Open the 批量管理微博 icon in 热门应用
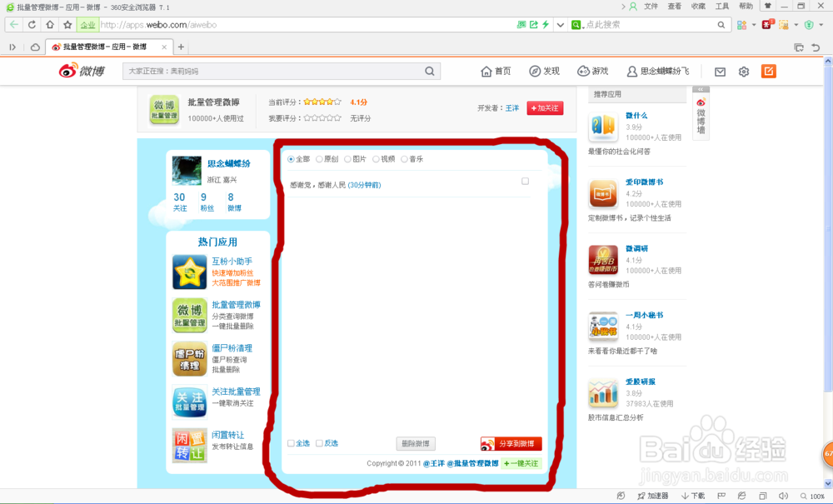833x504 pixels. click(x=190, y=316)
